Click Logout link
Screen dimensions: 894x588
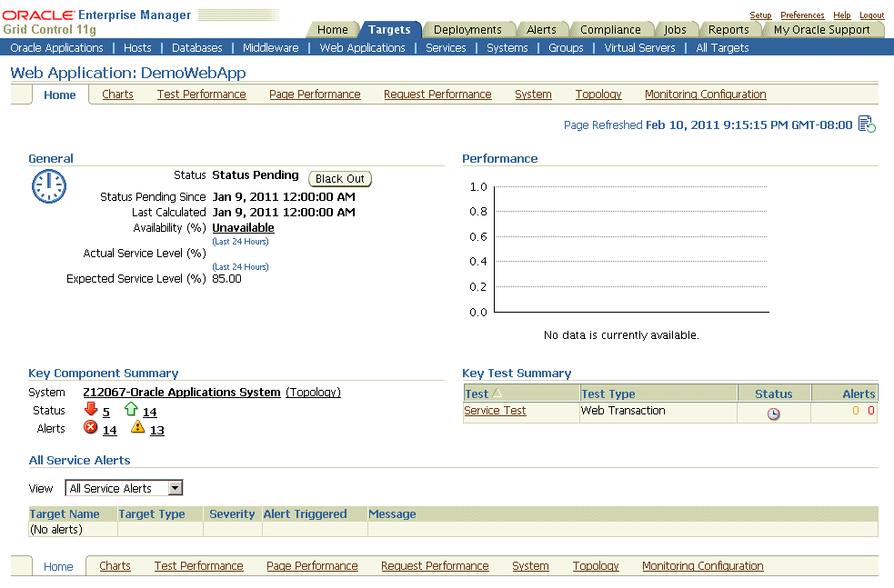[872, 15]
